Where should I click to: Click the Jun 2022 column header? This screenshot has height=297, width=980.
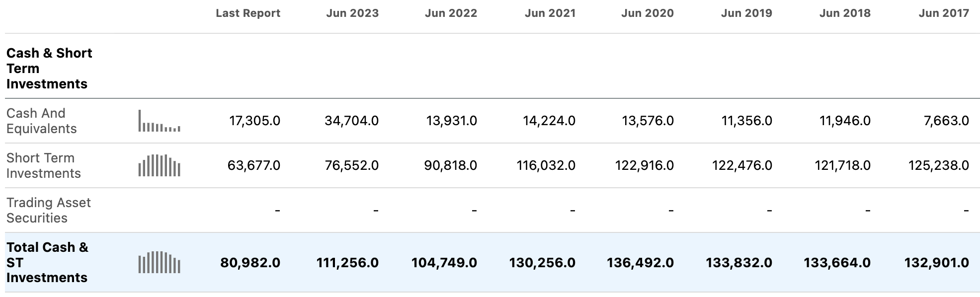pyautogui.click(x=451, y=13)
